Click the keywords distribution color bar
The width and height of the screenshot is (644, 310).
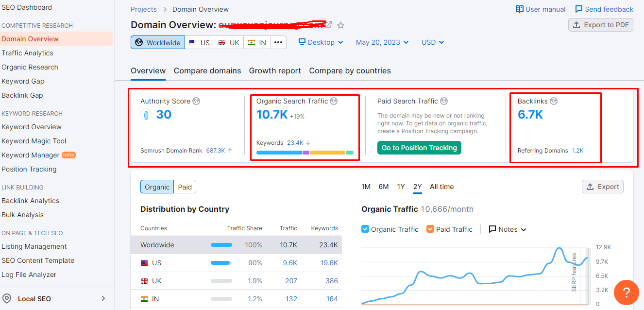coord(305,153)
